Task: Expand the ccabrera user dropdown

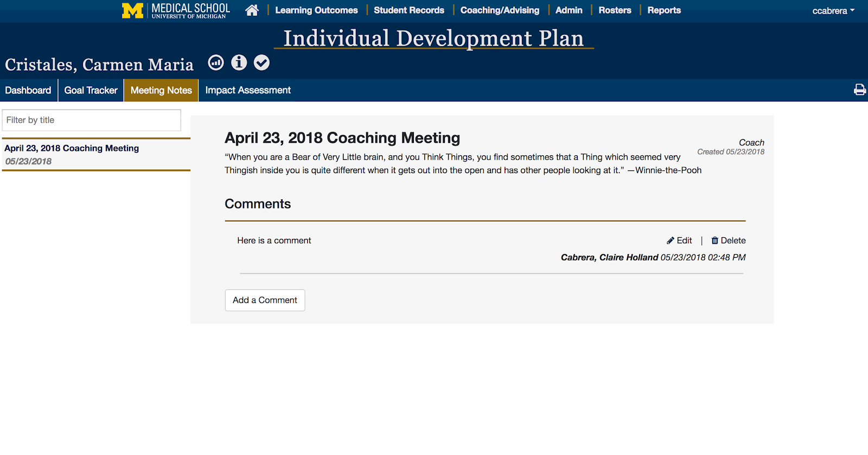Action: pos(833,11)
